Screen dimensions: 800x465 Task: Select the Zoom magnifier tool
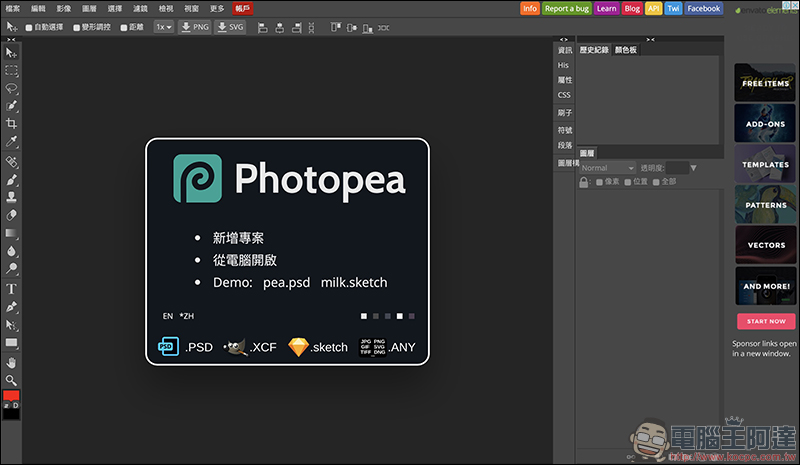click(x=11, y=380)
